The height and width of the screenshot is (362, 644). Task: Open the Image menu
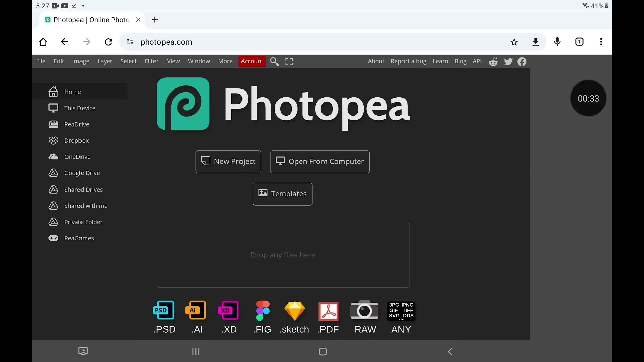coord(80,61)
